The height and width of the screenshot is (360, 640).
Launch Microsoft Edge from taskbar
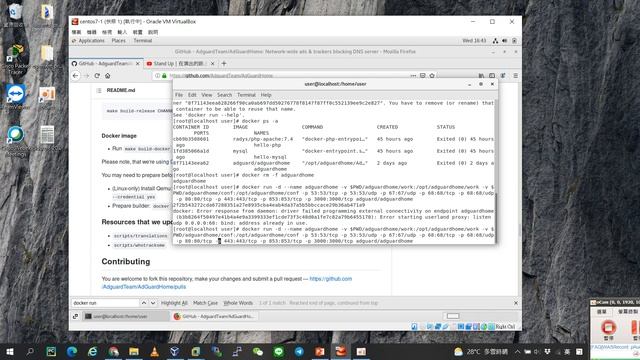(x=72, y=351)
